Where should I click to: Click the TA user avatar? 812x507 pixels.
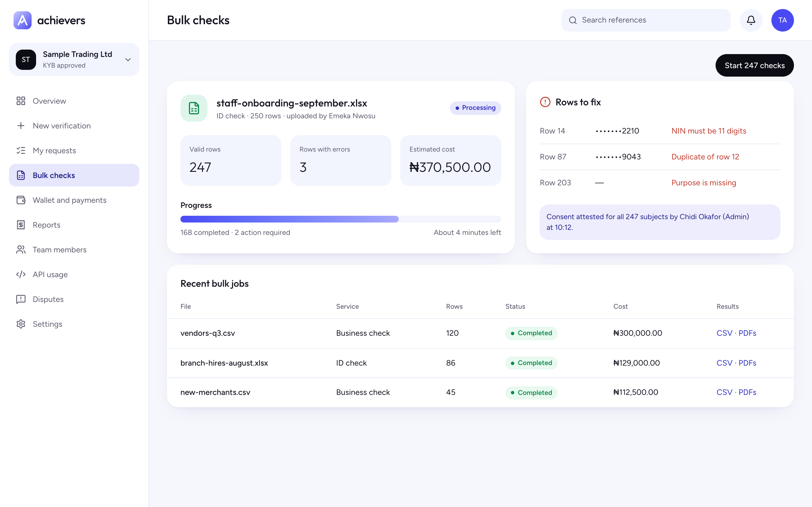click(x=782, y=20)
